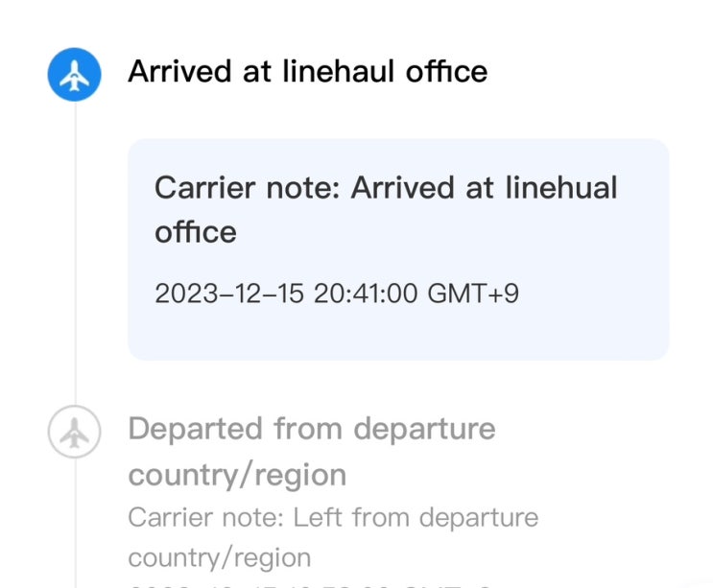Screen dimensions: 713x588
Task: Click the 'Carrier note:' label in the blue card
Action: [247, 187]
